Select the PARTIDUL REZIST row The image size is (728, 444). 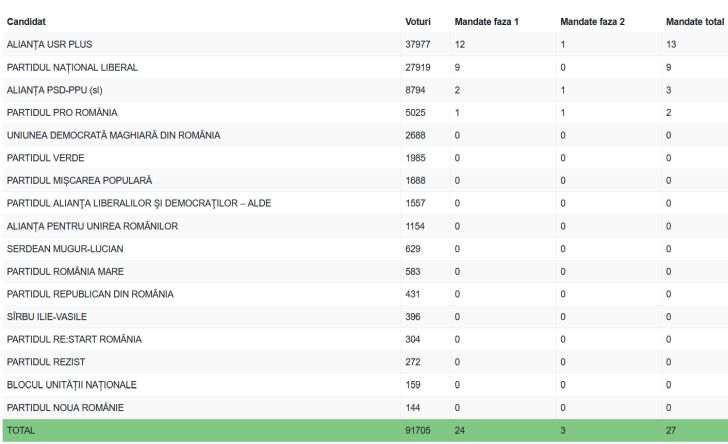click(365, 362)
